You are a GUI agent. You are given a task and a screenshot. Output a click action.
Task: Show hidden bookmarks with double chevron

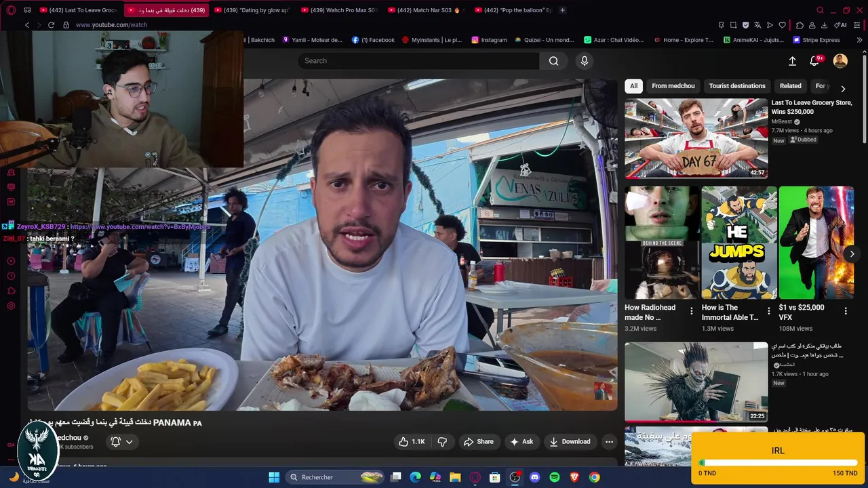pyautogui.click(x=860, y=40)
